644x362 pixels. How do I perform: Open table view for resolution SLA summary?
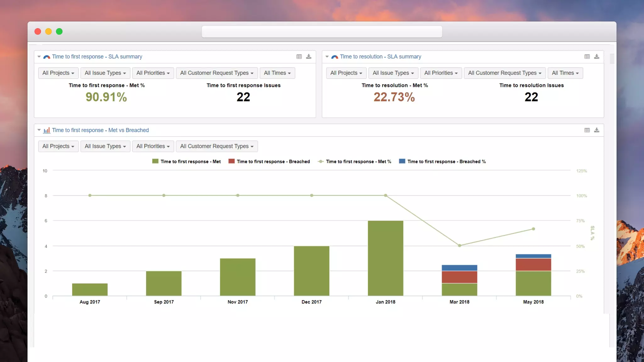587,57
